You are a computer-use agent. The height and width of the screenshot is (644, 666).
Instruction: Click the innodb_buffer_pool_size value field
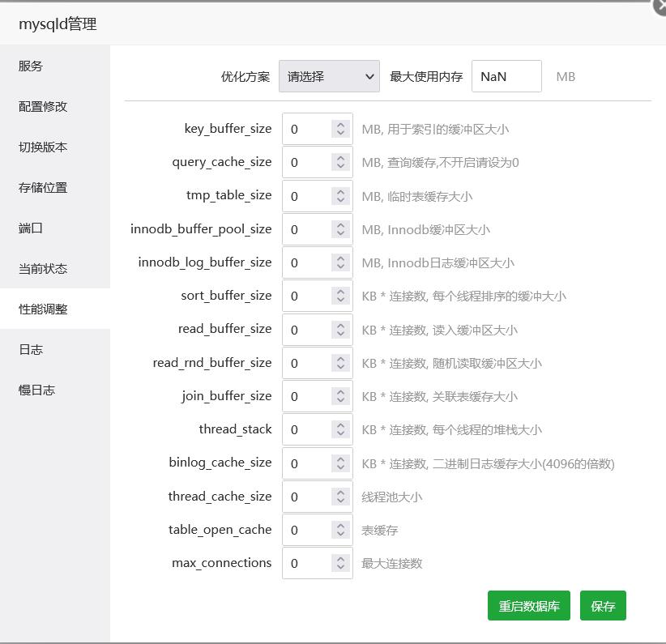coord(318,229)
